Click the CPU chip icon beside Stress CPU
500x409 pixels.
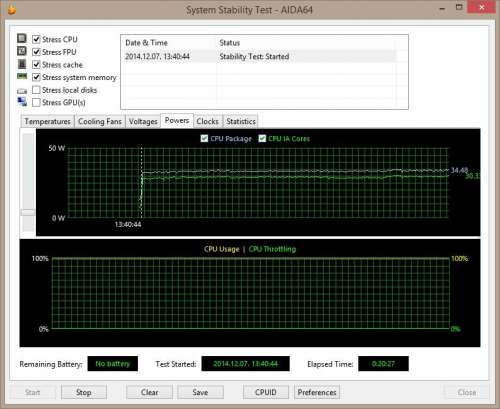pyautogui.click(x=22, y=38)
